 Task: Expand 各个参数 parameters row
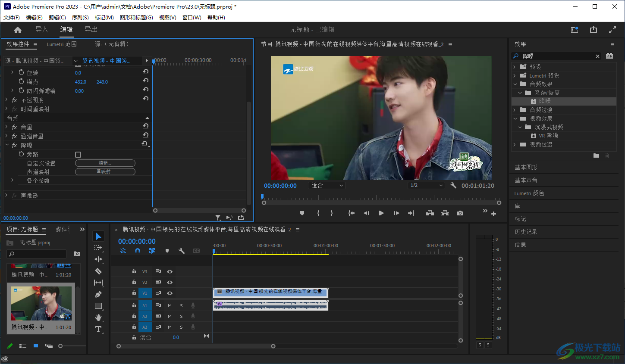[12, 180]
